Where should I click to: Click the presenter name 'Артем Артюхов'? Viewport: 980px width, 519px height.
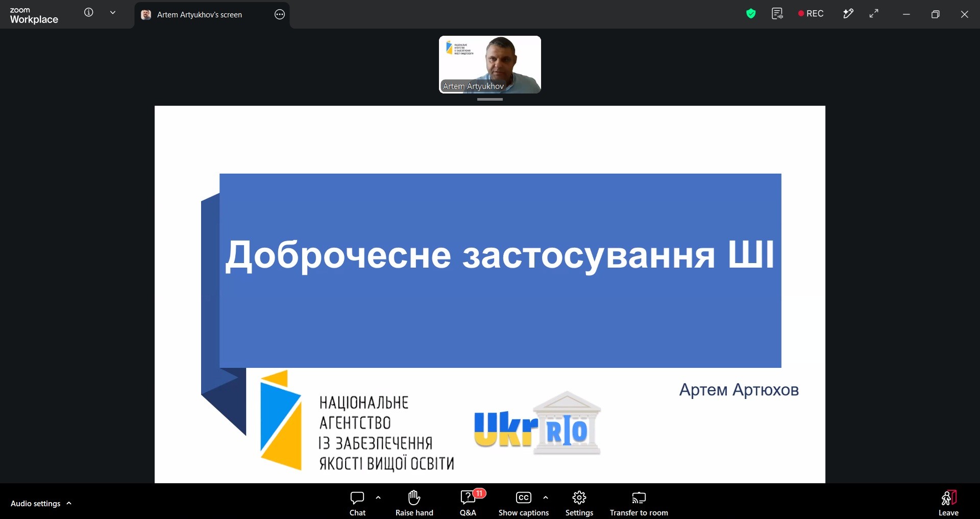click(x=739, y=390)
